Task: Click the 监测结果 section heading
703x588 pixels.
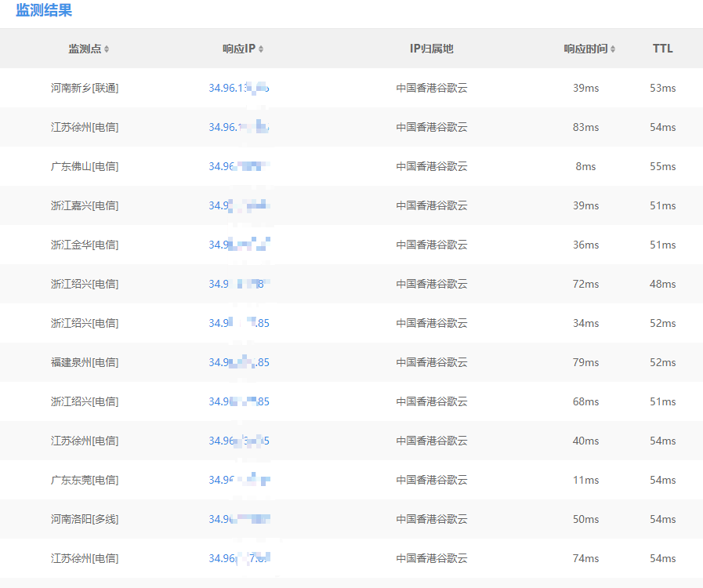Action: point(44,11)
